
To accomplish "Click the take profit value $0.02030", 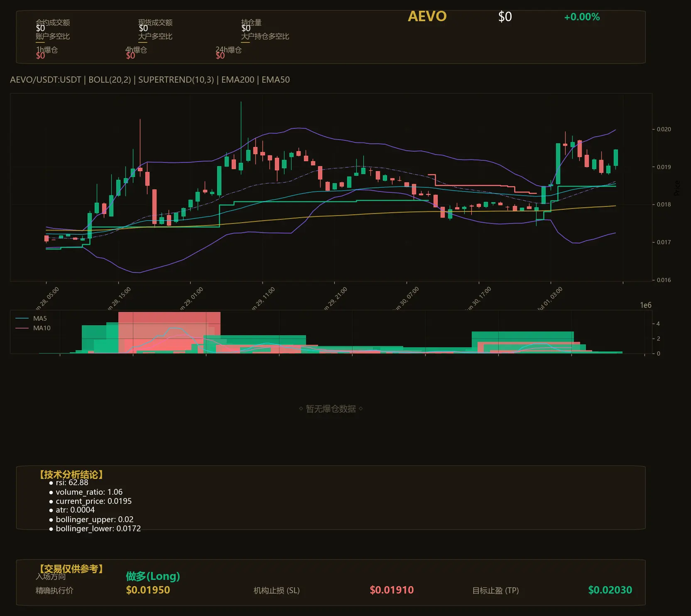I will click(610, 590).
